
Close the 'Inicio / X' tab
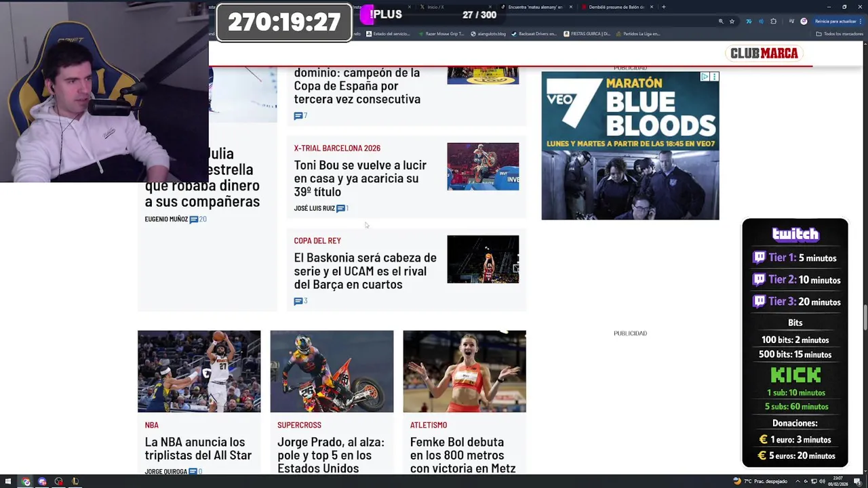[x=490, y=7]
